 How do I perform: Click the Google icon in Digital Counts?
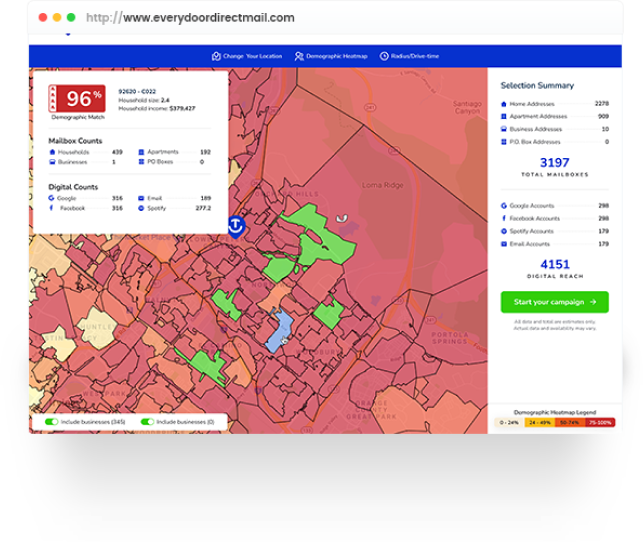coord(51,198)
